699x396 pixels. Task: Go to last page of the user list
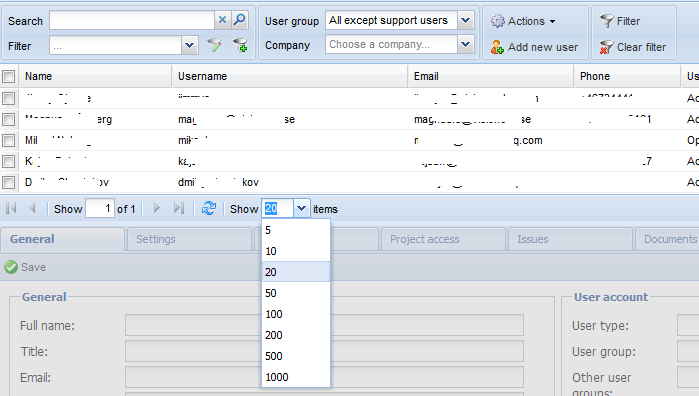179,208
